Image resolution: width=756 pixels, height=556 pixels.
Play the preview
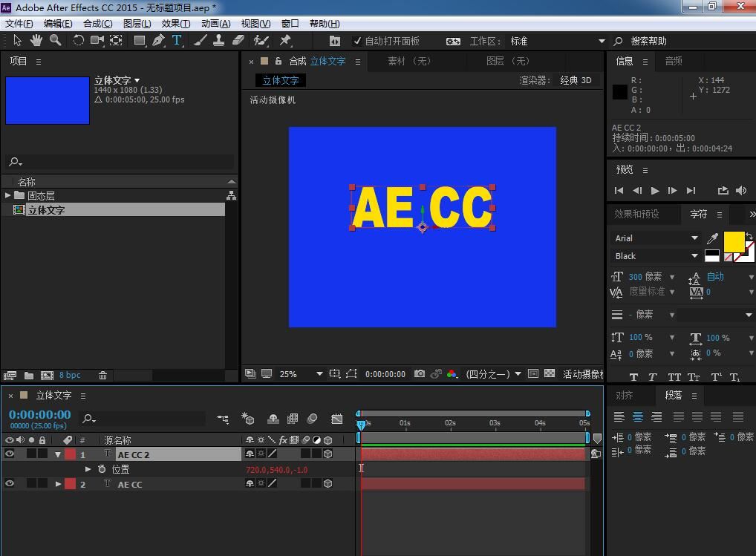click(655, 191)
